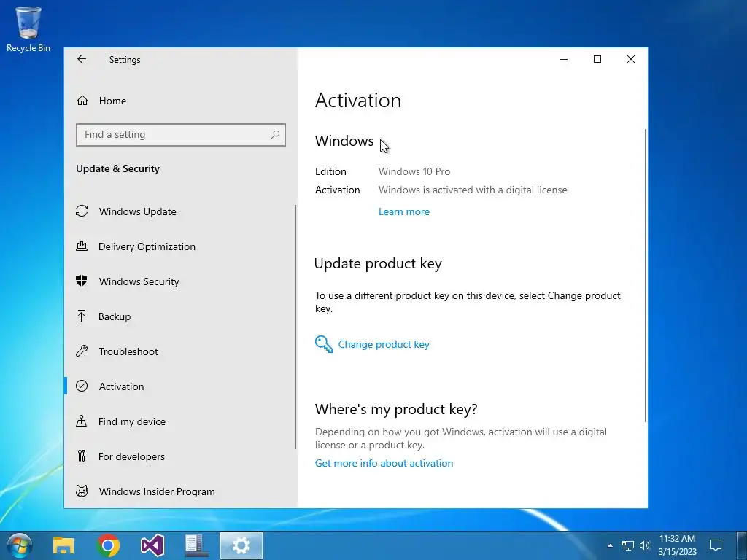Click the back arrow in Settings
Viewport: 747px width, 560px height.
[82, 58]
